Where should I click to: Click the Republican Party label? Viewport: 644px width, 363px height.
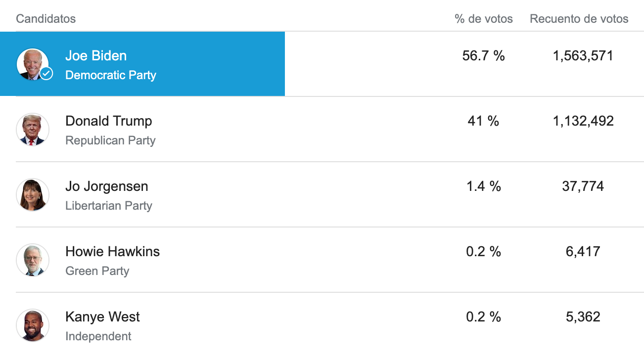pyautogui.click(x=111, y=140)
